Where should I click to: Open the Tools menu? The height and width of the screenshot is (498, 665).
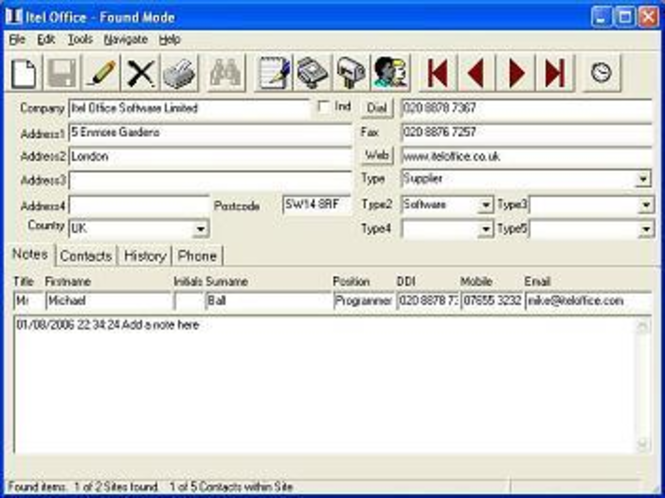80,39
